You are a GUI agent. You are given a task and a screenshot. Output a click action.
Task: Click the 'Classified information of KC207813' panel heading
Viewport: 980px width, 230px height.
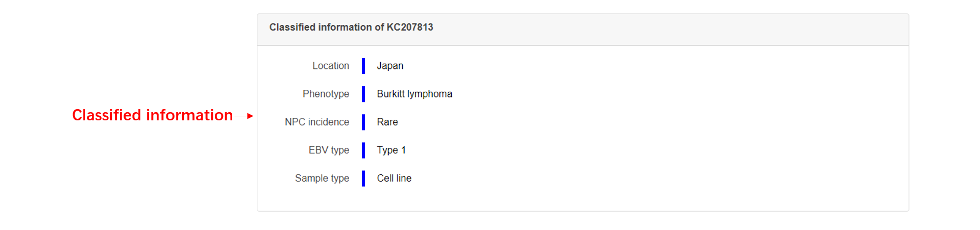351,28
